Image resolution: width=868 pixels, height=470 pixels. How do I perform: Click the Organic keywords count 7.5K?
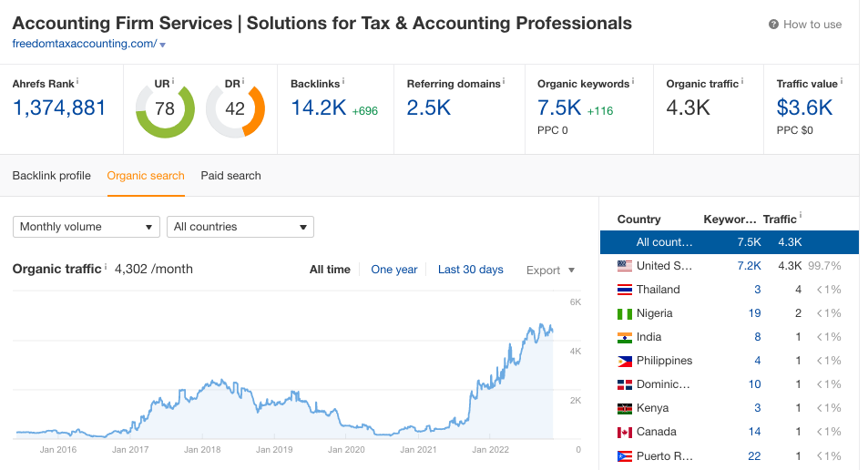pos(559,108)
